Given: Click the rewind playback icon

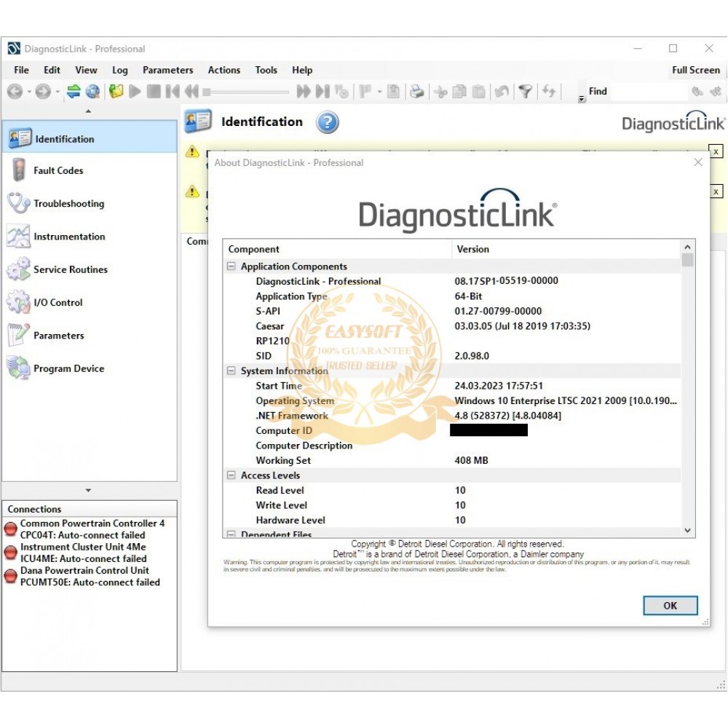Looking at the screenshot, I should (x=191, y=92).
